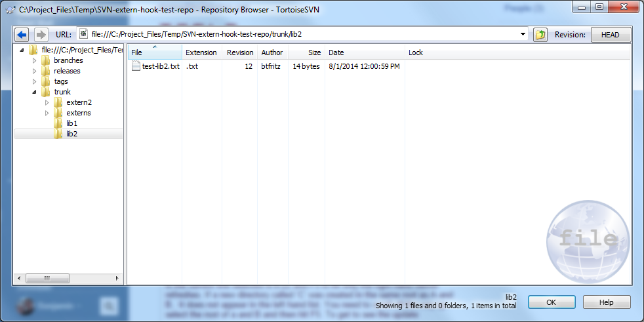Viewport: 644px width, 322px height.
Task: Click the btfritz author cell
Action: coord(271,66)
